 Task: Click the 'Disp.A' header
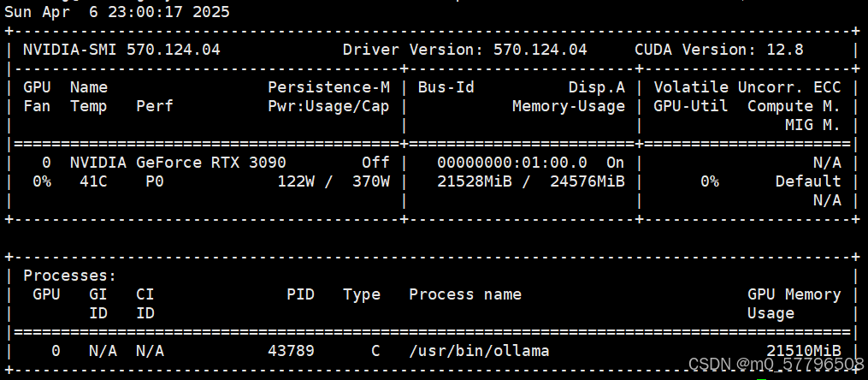click(x=597, y=87)
